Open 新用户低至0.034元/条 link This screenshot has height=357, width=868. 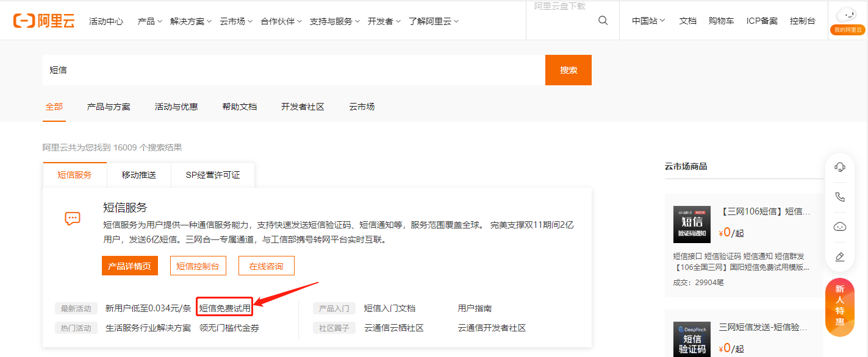click(148, 308)
